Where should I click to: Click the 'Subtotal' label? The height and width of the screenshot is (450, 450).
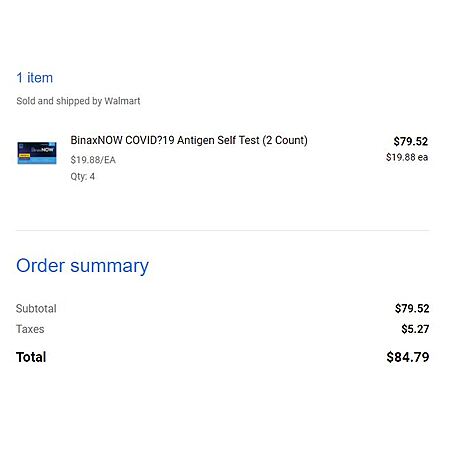(x=36, y=309)
